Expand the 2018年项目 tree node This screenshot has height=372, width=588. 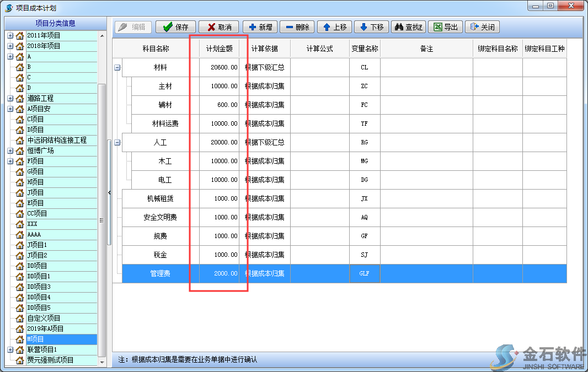tap(9, 46)
